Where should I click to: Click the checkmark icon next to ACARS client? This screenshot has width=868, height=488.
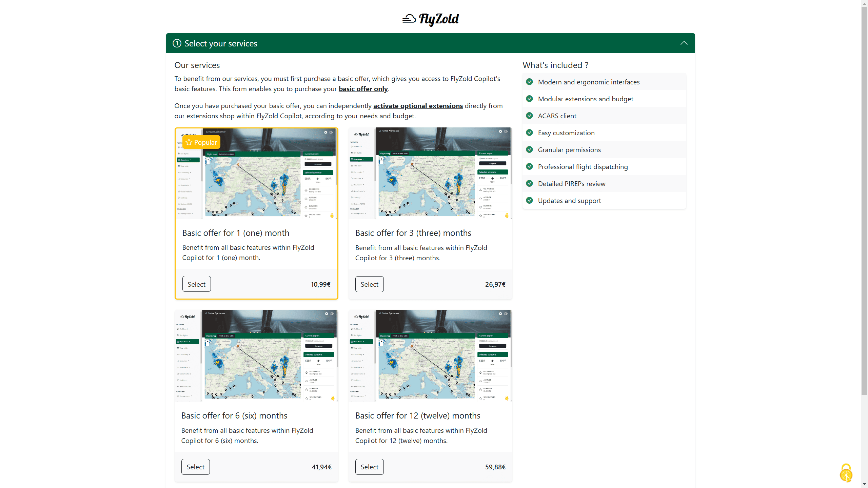[x=529, y=116]
